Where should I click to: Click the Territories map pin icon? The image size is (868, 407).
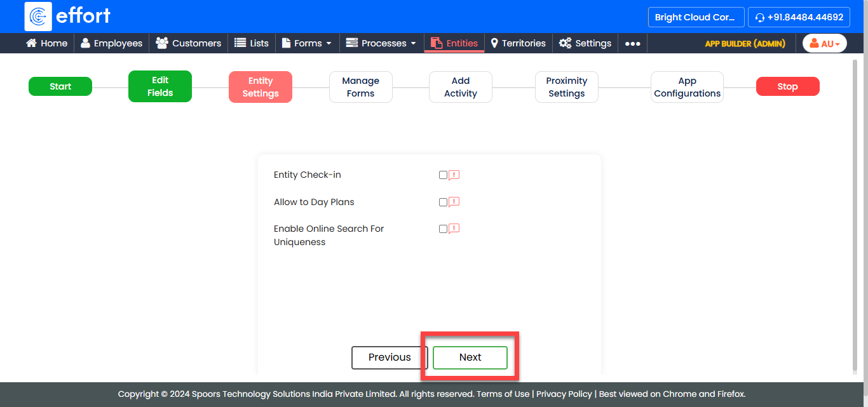click(x=494, y=43)
